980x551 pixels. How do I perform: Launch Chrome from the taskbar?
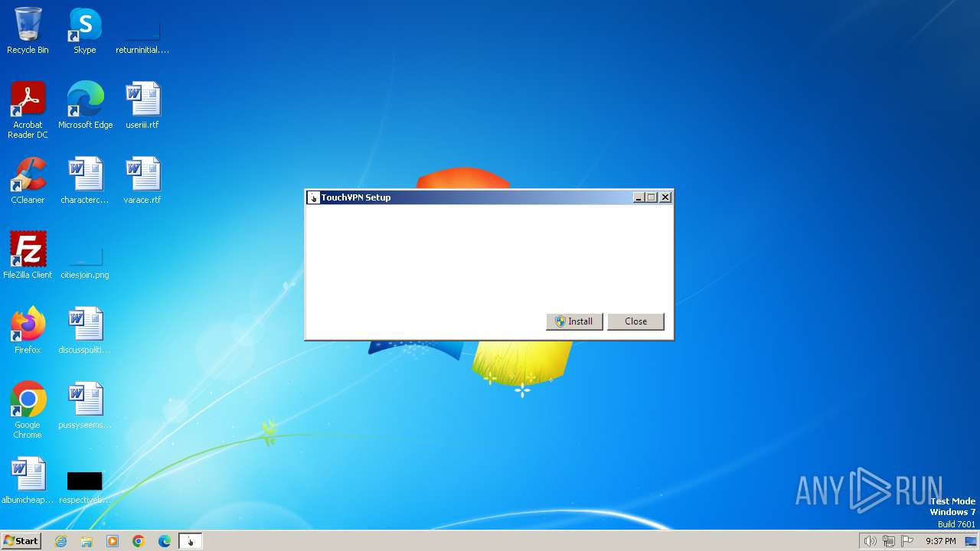point(139,541)
